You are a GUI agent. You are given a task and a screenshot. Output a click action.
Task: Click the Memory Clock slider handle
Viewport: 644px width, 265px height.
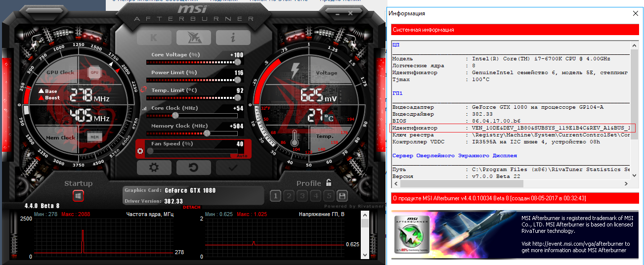tap(207, 133)
